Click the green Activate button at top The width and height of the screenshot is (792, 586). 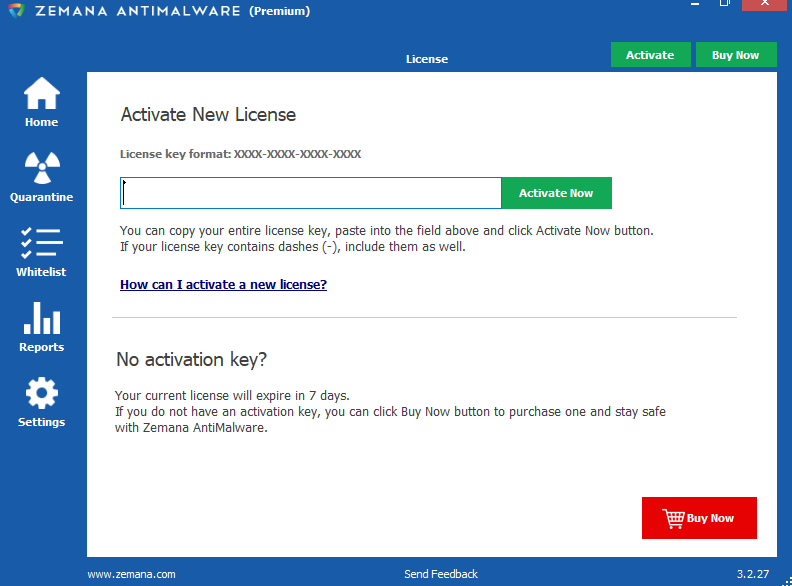click(x=650, y=55)
